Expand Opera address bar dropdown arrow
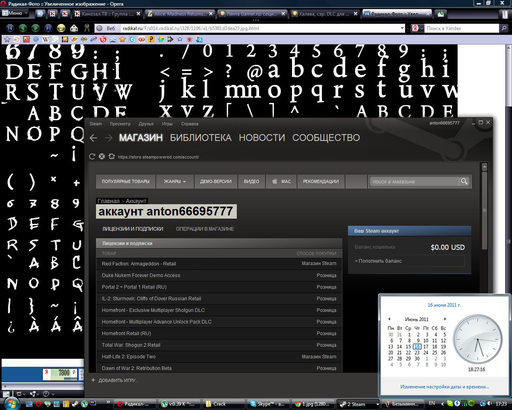512x410 pixels. click(x=402, y=28)
